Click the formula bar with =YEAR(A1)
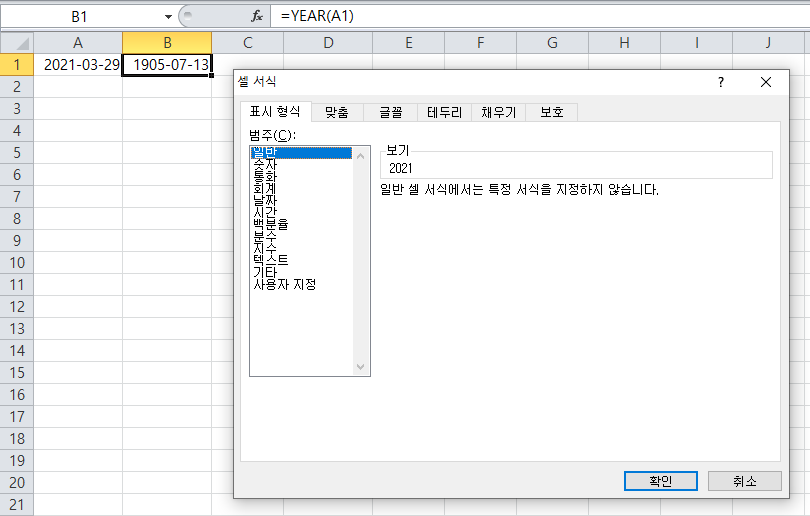This screenshot has width=810, height=516. click(540, 17)
